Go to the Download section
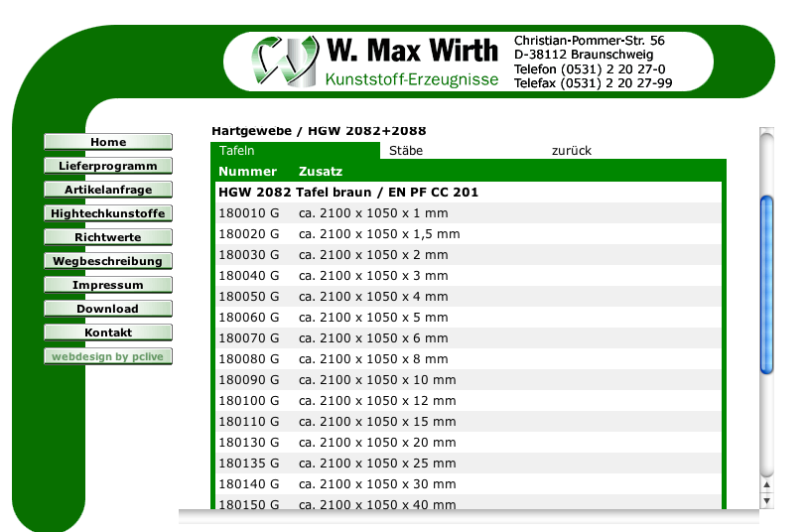This screenshot has height=532, width=808. click(108, 309)
